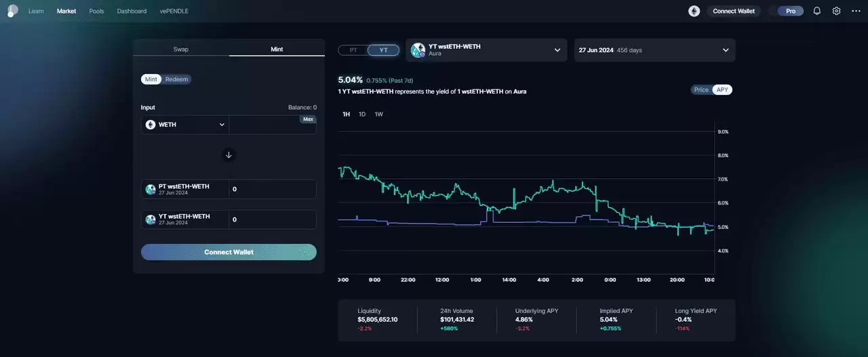The height and width of the screenshot is (357, 868).
Task: Switch to the Swap tab
Action: pyautogui.click(x=181, y=49)
